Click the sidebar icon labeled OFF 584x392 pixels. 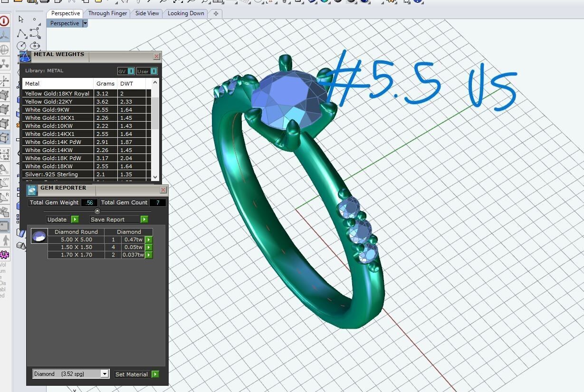[4, 183]
